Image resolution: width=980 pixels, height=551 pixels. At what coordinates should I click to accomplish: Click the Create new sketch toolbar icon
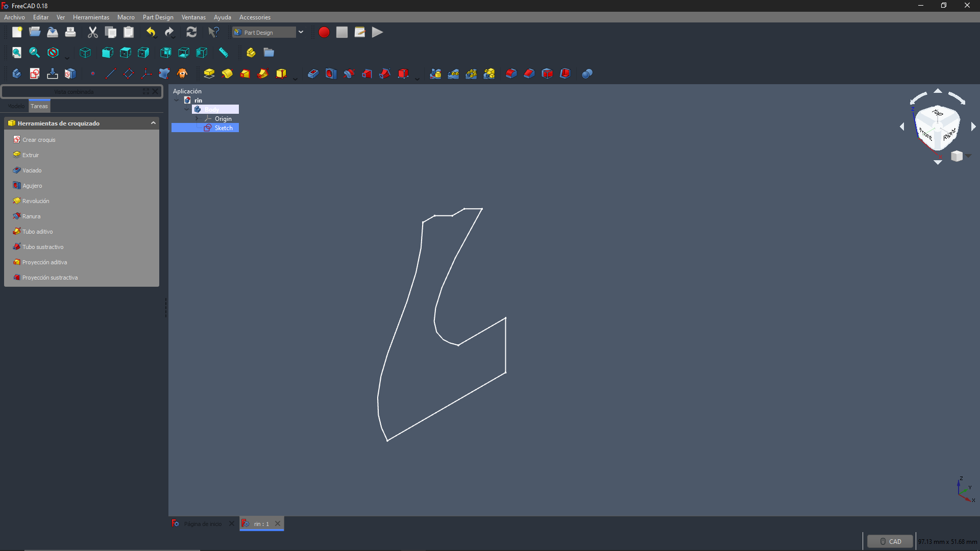[34, 73]
